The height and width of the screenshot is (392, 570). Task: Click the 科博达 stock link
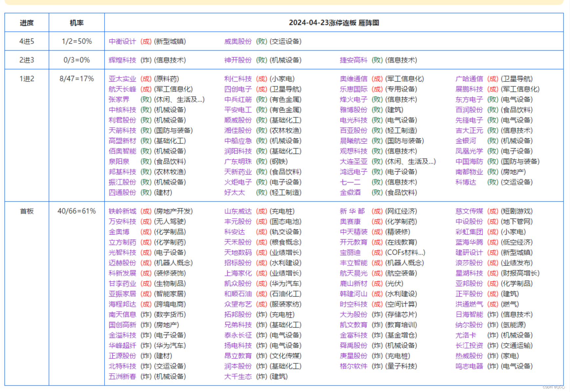pos(466,182)
